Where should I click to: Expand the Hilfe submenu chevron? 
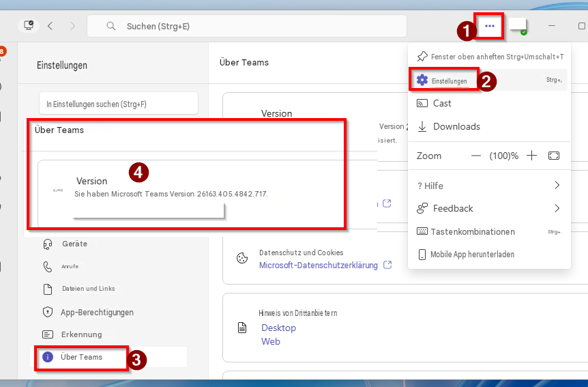[x=557, y=185]
